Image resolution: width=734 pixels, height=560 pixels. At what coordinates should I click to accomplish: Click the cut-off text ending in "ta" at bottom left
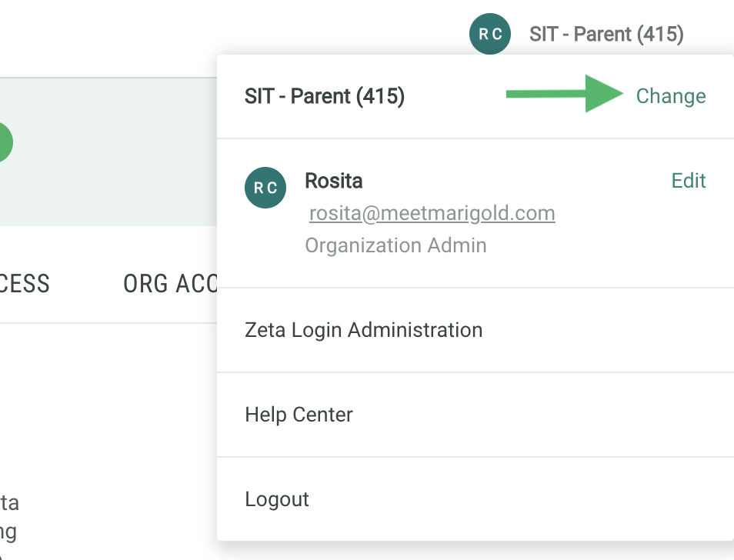[x=9, y=503]
